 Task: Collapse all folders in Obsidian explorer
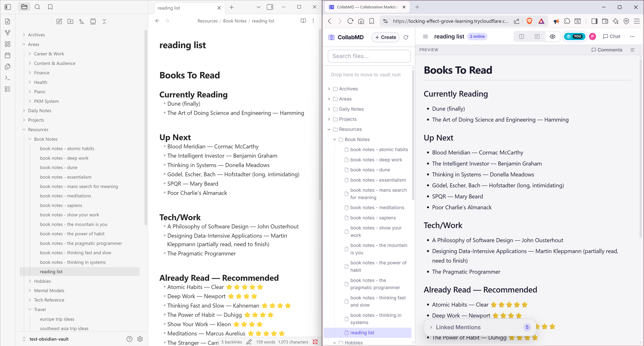click(104, 21)
